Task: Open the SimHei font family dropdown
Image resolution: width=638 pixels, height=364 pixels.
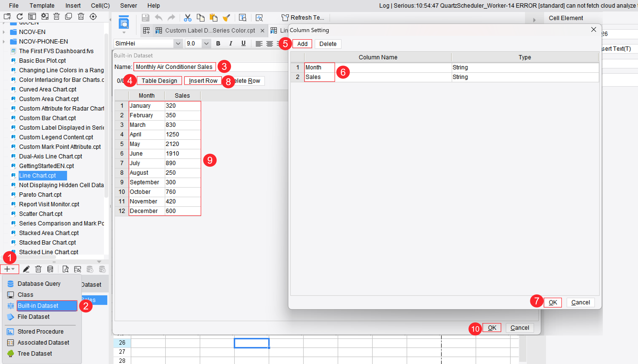Action: (x=178, y=44)
